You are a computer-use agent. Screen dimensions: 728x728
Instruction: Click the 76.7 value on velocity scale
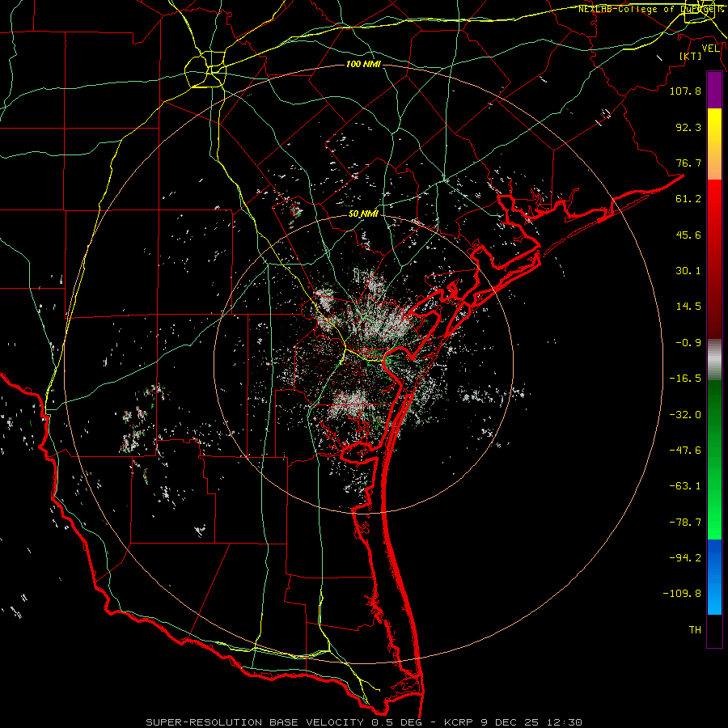688,163
